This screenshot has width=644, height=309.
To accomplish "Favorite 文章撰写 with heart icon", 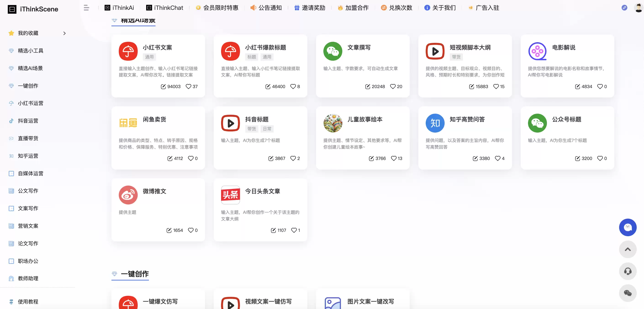I will pyautogui.click(x=393, y=86).
